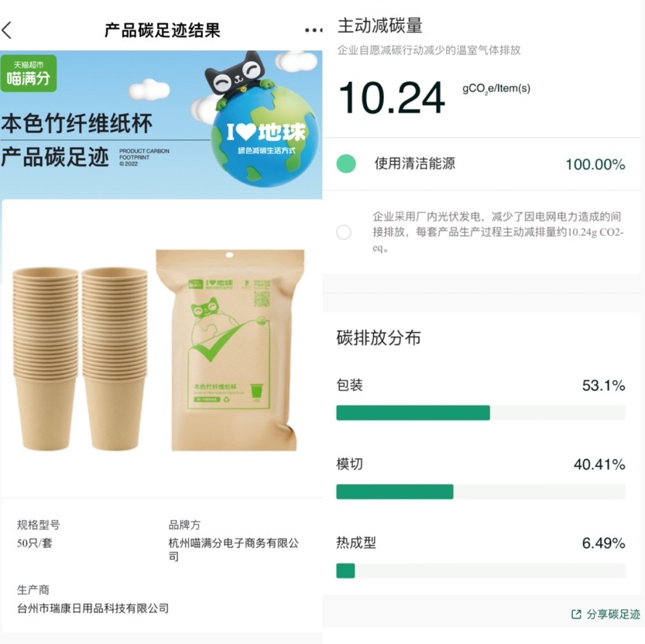645x644 pixels.
Task: Click the 热成型 6.49% progress bar
Action: (480, 570)
